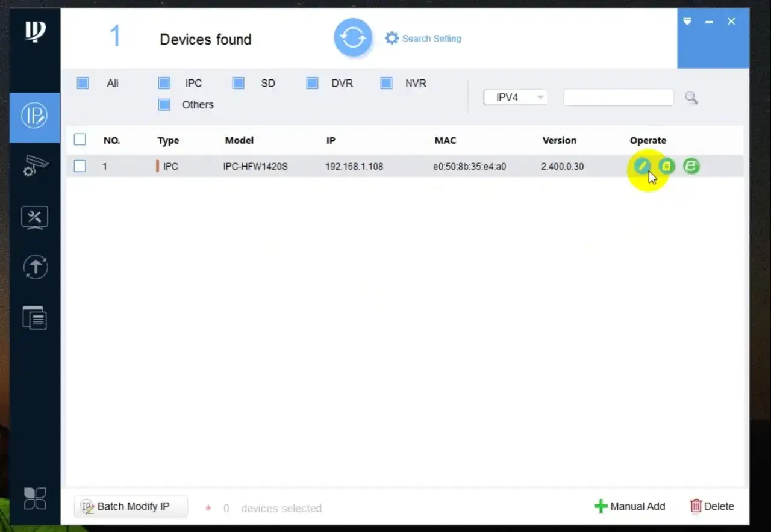Viewport: 771px width, 532px height.
Task: Open the device initialization tool with camera icon
Action: tap(34, 167)
